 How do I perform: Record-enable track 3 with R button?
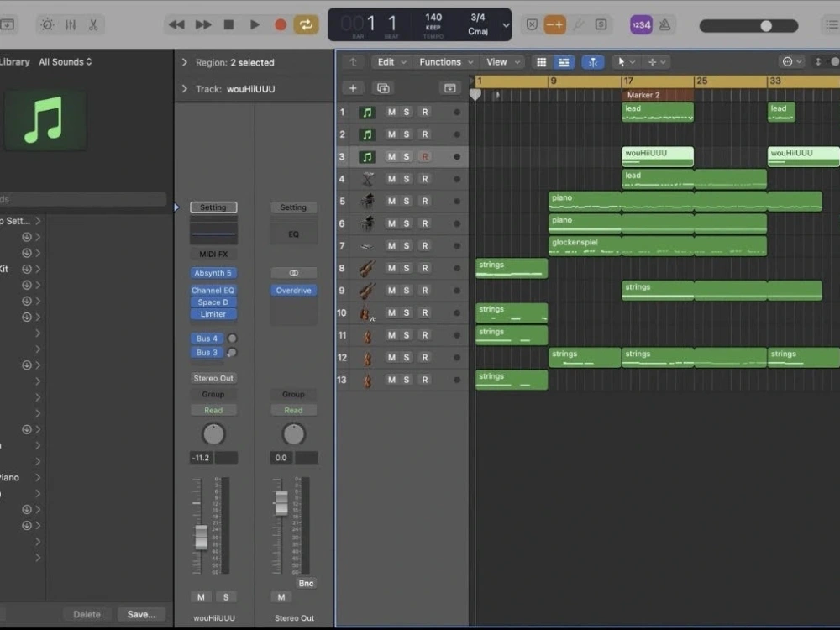pos(425,157)
